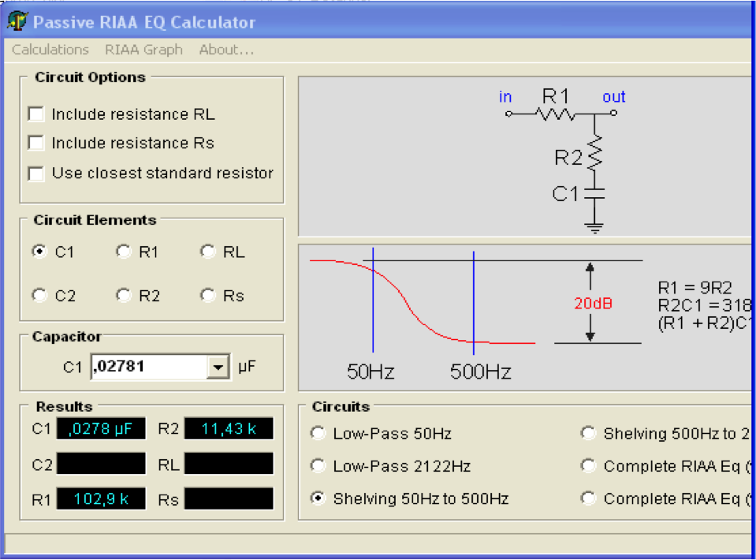Click the red 20dB label in graph

tap(593, 304)
